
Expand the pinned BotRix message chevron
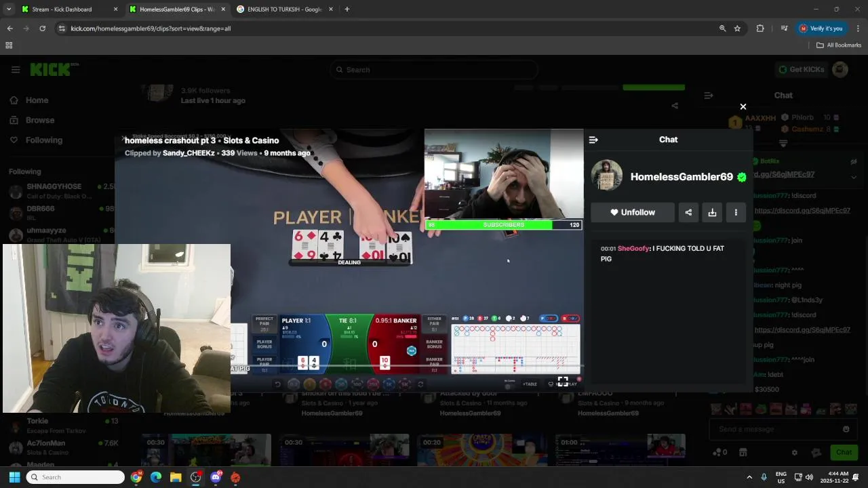tap(854, 177)
